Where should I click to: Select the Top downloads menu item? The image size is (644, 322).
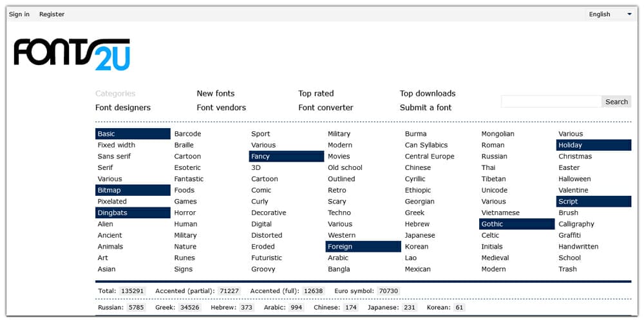pyautogui.click(x=427, y=93)
